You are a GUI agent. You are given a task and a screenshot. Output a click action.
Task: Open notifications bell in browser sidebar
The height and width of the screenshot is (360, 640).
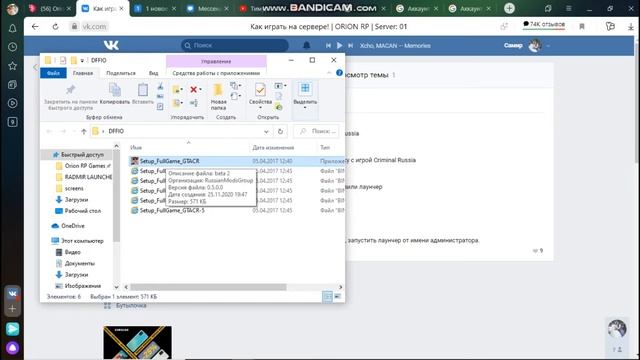point(13,28)
